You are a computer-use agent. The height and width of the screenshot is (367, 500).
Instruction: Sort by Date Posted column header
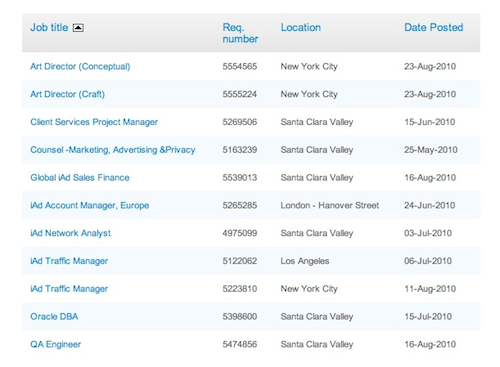[433, 27]
